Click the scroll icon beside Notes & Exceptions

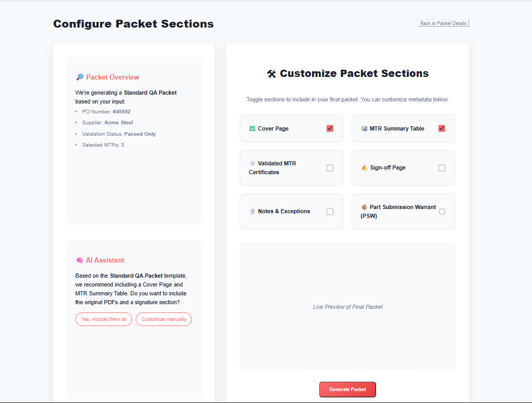pos(252,212)
